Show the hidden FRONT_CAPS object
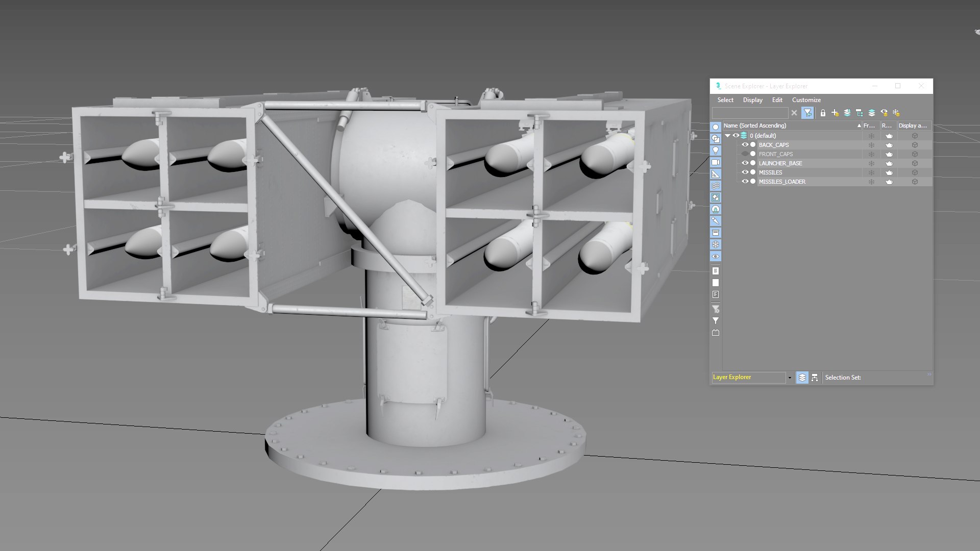This screenshot has height=551, width=980. (745, 154)
